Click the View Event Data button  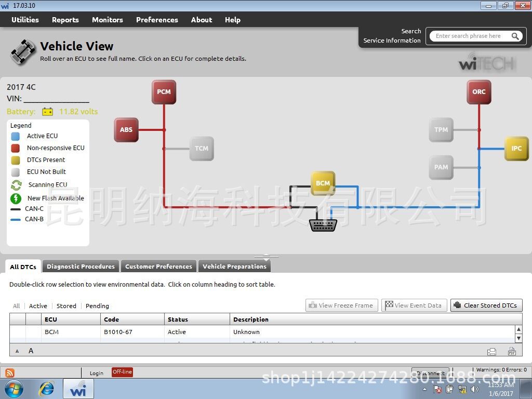(x=414, y=305)
